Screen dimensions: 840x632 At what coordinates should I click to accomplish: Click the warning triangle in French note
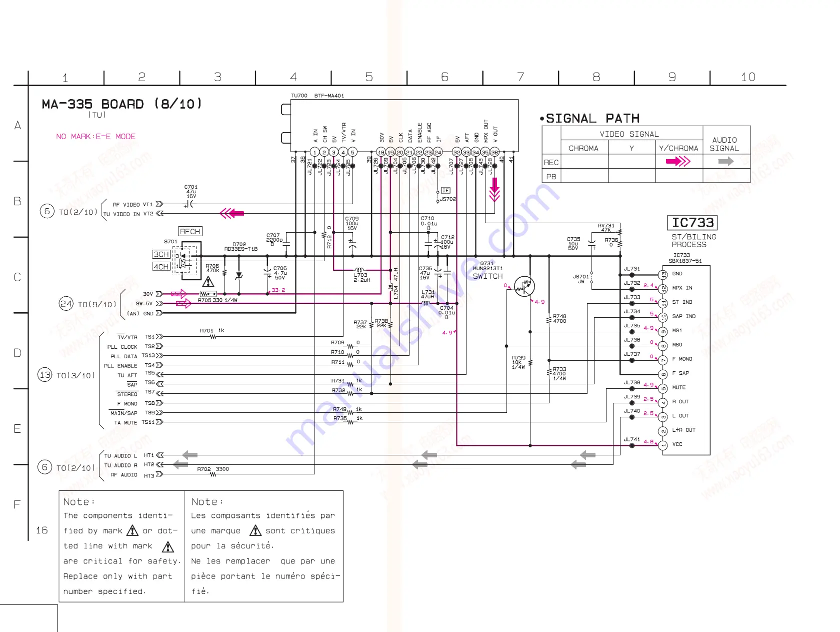[255, 530]
